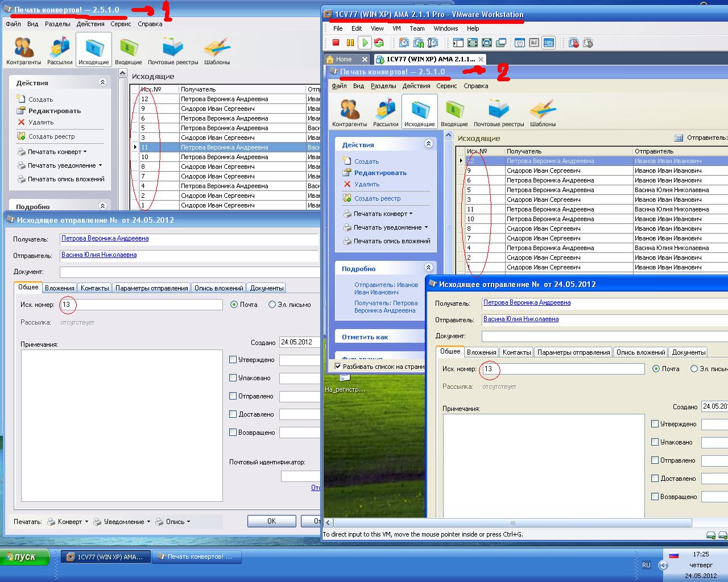Click the green Power On play icon in VMware
The height and width of the screenshot is (582, 728).
(x=365, y=43)
